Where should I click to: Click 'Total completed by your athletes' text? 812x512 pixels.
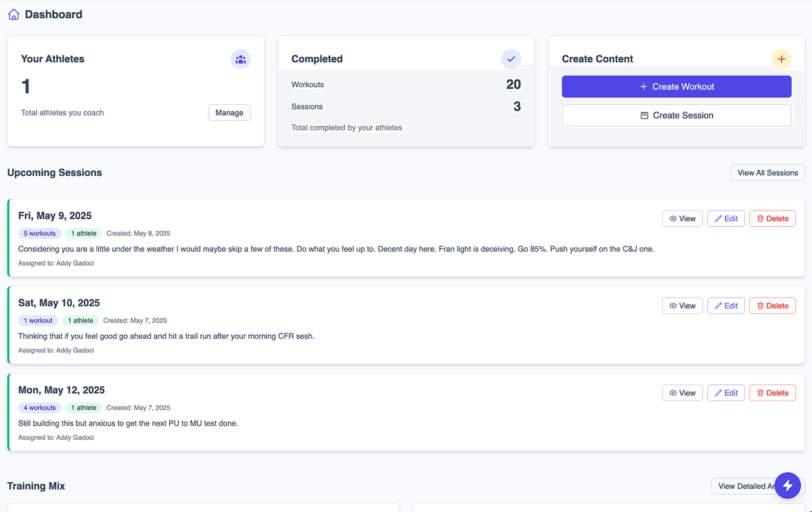347,128
